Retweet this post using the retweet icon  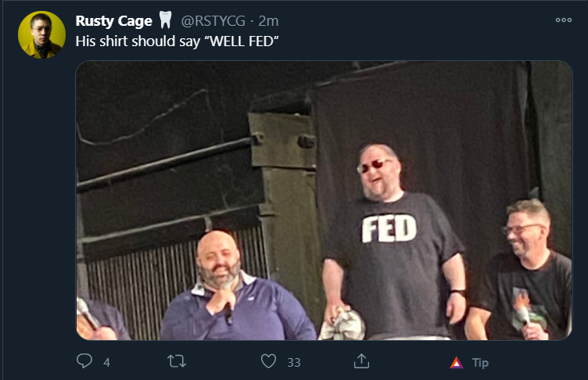point(177,361)
